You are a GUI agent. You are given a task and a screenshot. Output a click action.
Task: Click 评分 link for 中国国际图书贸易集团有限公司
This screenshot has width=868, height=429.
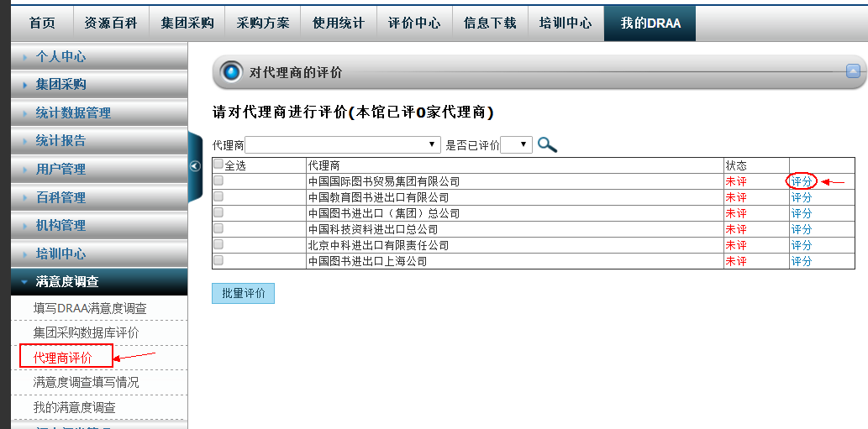[802, 181]
